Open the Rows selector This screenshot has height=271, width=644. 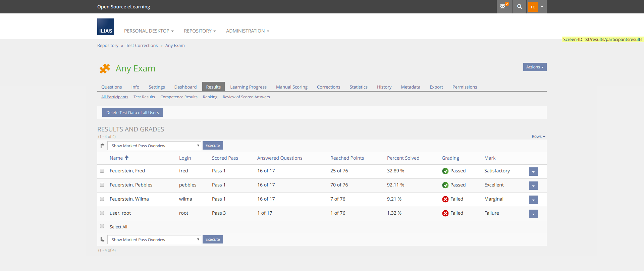click(538, 137)
